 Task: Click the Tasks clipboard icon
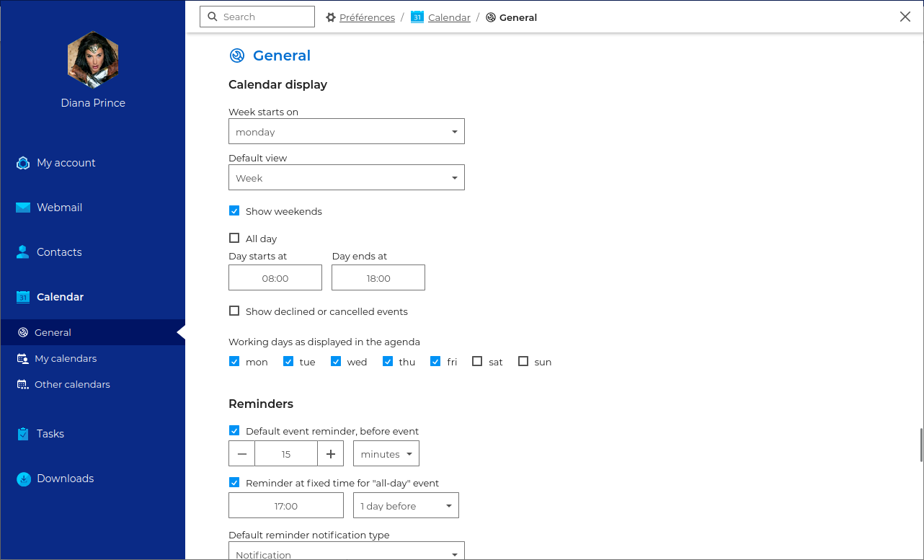click(x=23, y=434)
